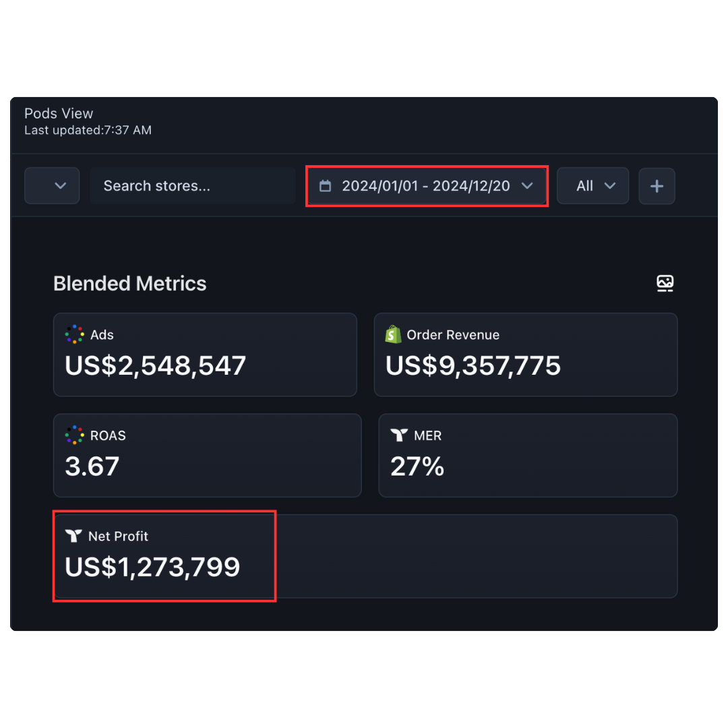This screenshot has width=728, height=728.
Task: Click the Pods View title
Action: pyautogui.click(x=59, y=113)
